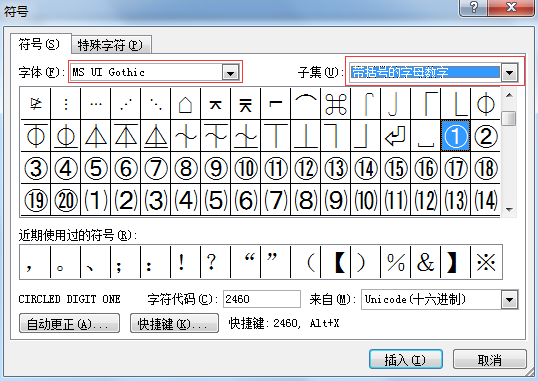Pick the return arrow ↵ symbol
Image resolution: width=538 pixels, height=381 pixels.
(396, 136)
